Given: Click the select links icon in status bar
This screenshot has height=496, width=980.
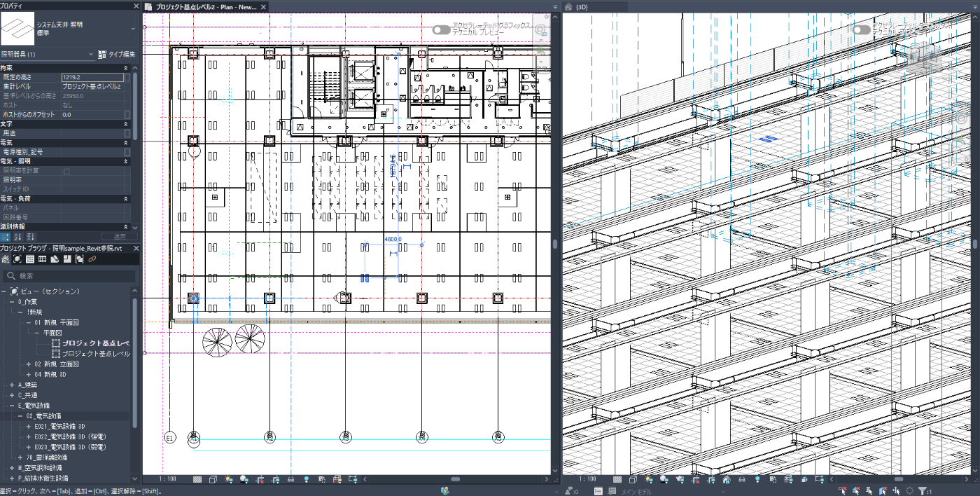Looking at the screenshot, I should click(842, 491).
